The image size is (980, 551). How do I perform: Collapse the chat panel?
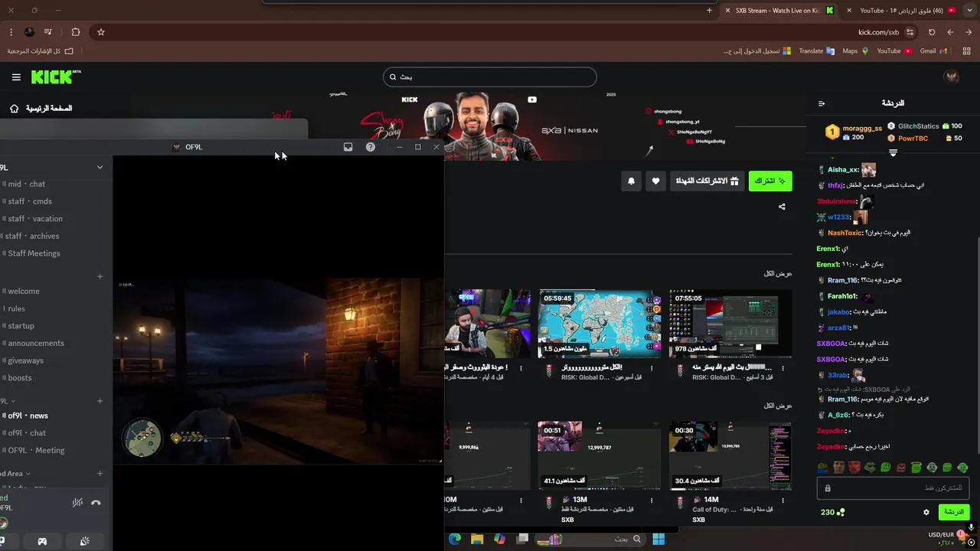[x=822, y=103]
